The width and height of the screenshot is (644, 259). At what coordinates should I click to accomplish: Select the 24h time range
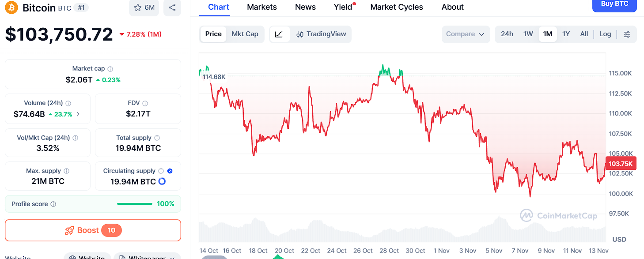507,34
